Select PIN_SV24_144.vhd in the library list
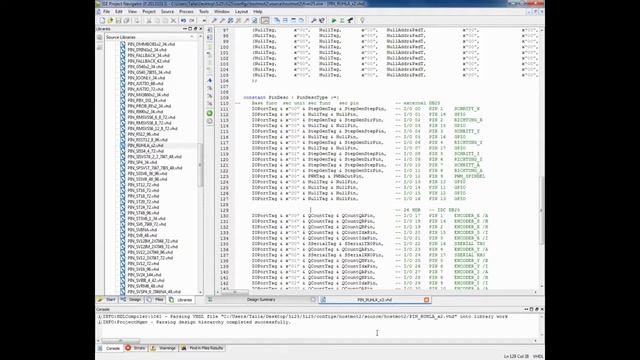The height and width of the screenshot is (360, 640). [x=144, y=275]
